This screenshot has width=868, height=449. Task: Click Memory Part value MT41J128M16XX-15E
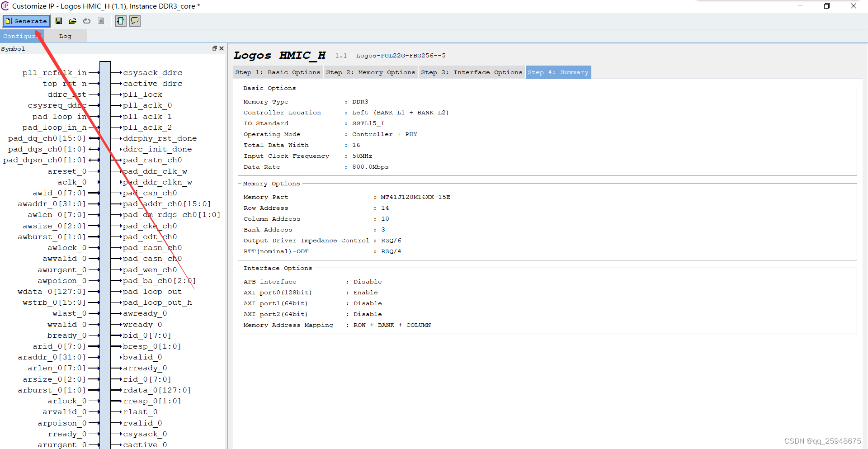(x=415, y=197)
